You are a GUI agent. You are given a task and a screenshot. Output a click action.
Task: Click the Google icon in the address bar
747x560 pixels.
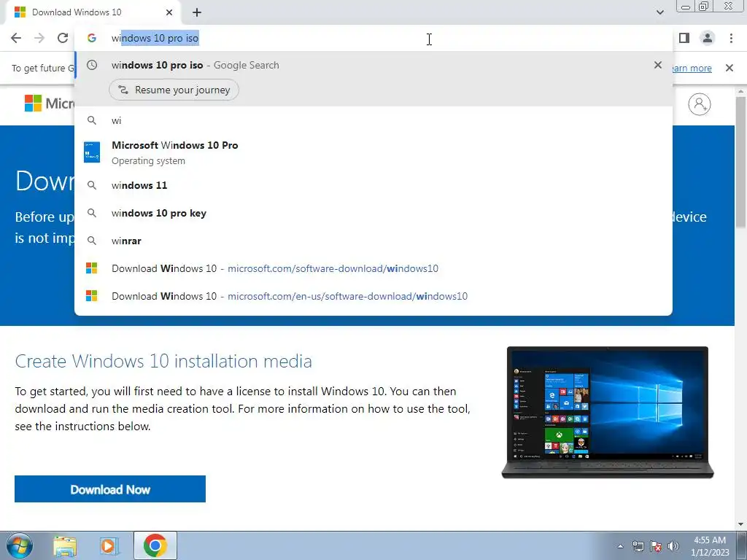click(92, 38)
